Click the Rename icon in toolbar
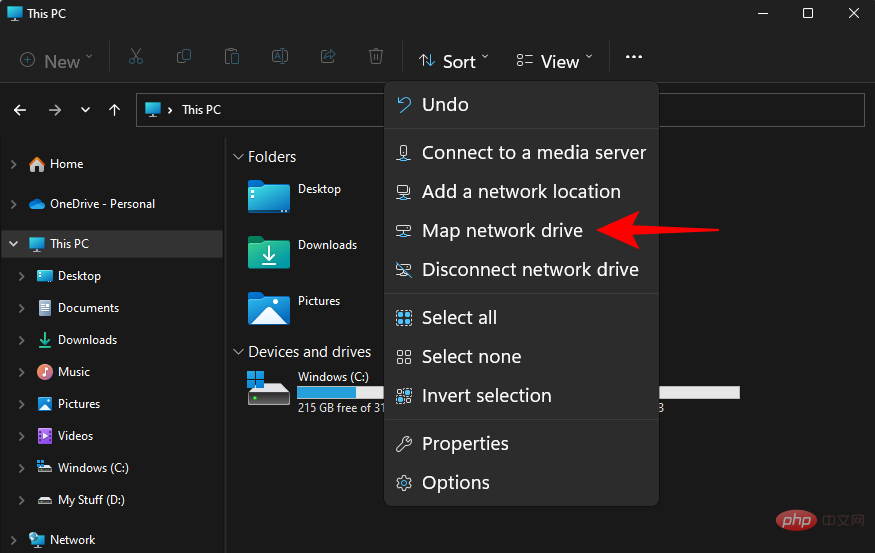875x553 pixels. tap(280, 57)
